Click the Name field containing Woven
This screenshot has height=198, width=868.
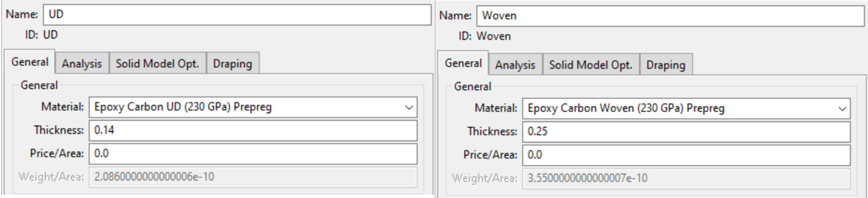click(x=670, y=16)
